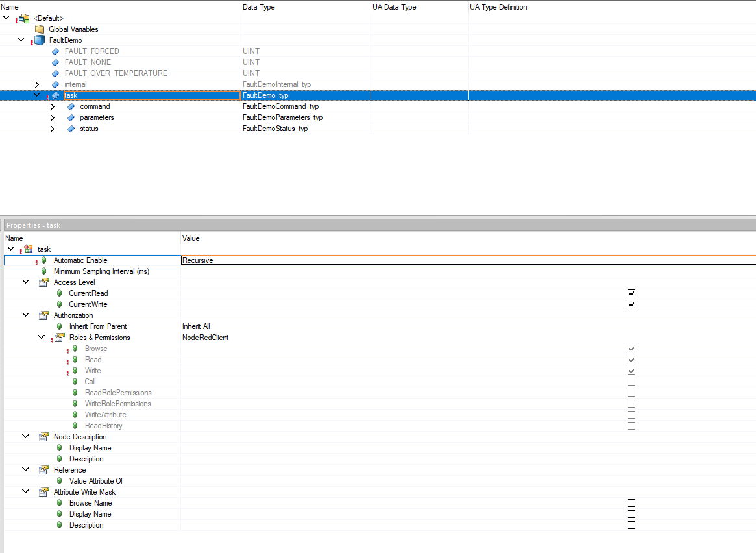Collapse the Access Level property group
The image size is (756, 553).
(25, 282)
